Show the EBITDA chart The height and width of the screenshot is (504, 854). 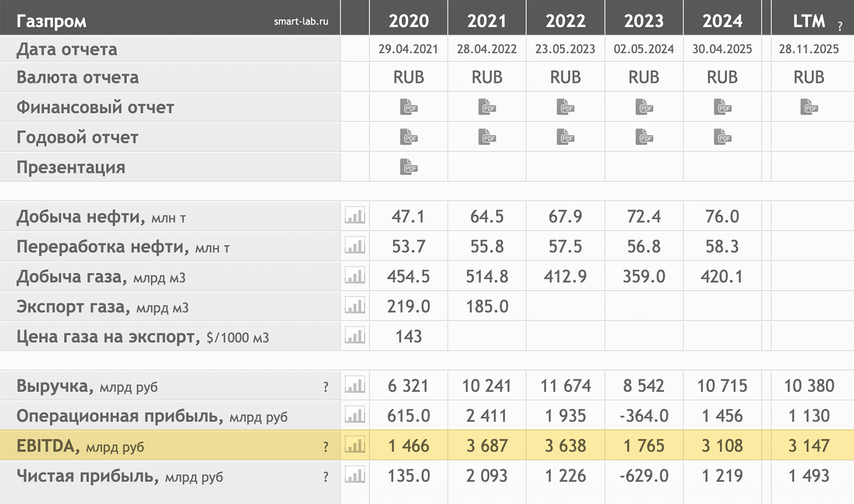click(355, 445)
